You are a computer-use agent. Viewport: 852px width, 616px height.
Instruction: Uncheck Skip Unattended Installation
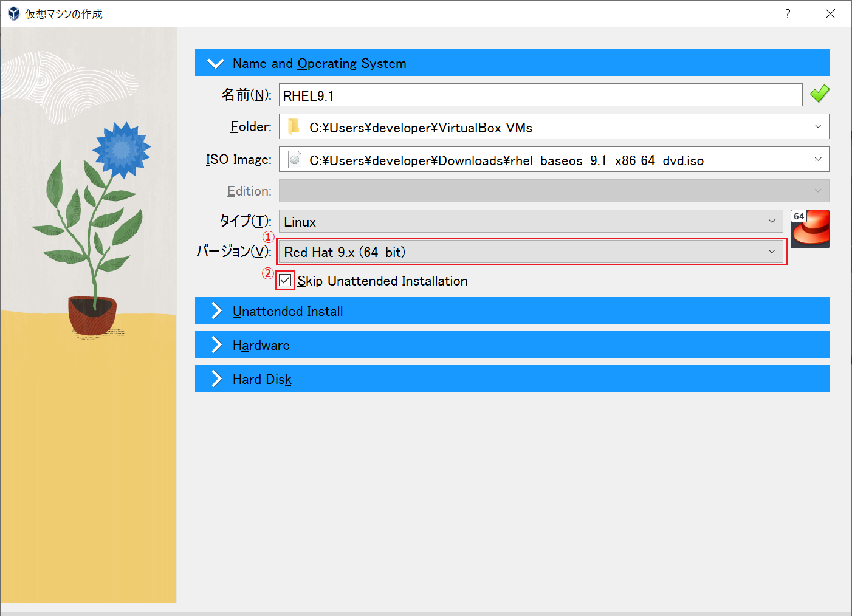pyautogui.click(x=284, y=280)
